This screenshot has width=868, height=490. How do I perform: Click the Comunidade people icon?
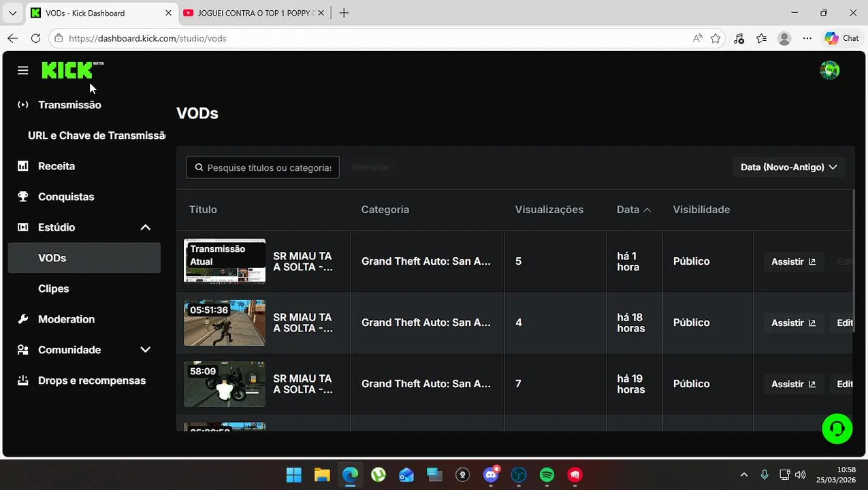pos(23,350)
